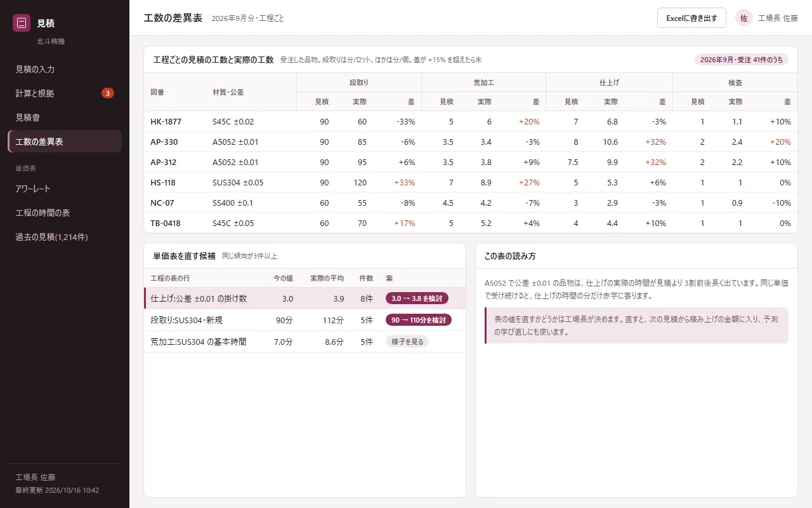Screen dimensions: 812x508
Task: Select 工数の差異表 in sidebar
Action: coord(65,142)
